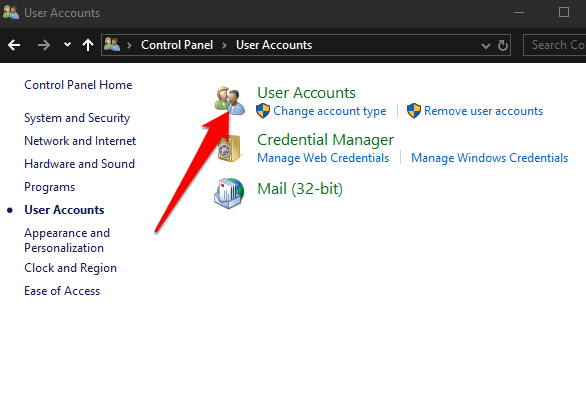Open the User Accounts heading link
This screenshot has height=416, width=586.
pyautogui.click(x=306, y=93)
